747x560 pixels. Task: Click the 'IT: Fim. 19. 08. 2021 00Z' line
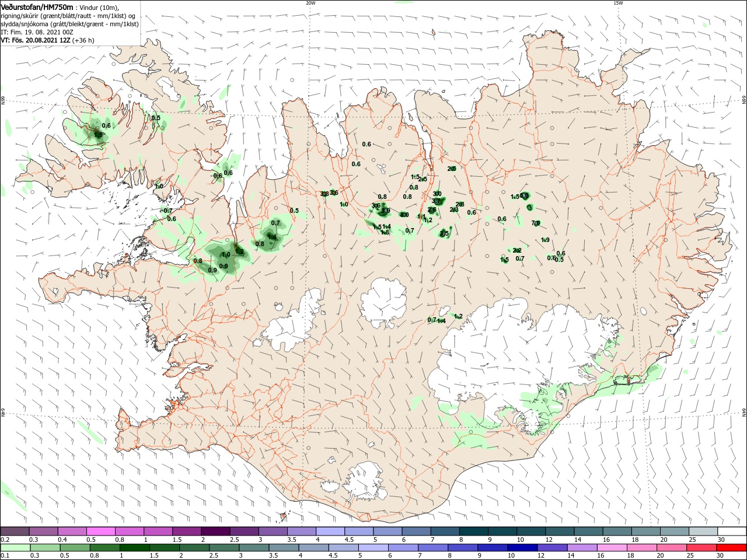37,32
